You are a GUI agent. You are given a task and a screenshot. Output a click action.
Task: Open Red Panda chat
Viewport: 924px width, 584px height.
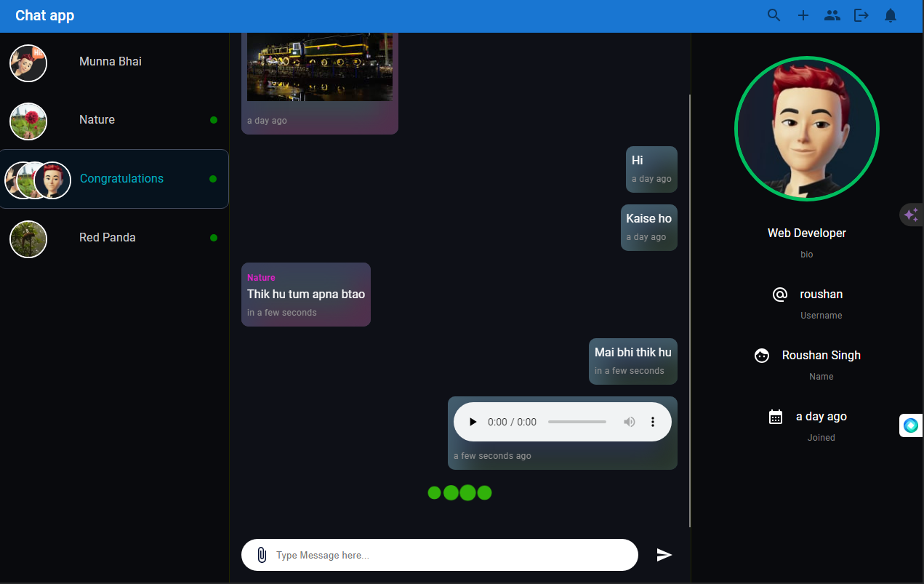tap(115, 238)
